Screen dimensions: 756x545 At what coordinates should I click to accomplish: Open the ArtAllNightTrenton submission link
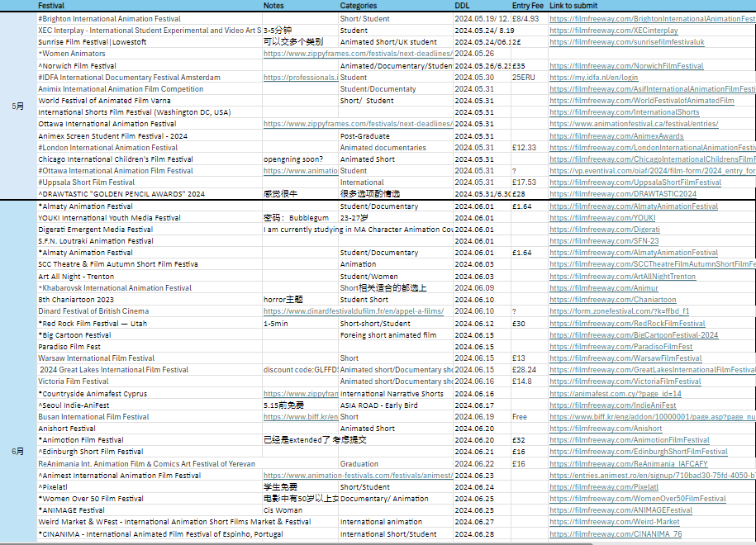pyautogui.click(x=622, y=277)
